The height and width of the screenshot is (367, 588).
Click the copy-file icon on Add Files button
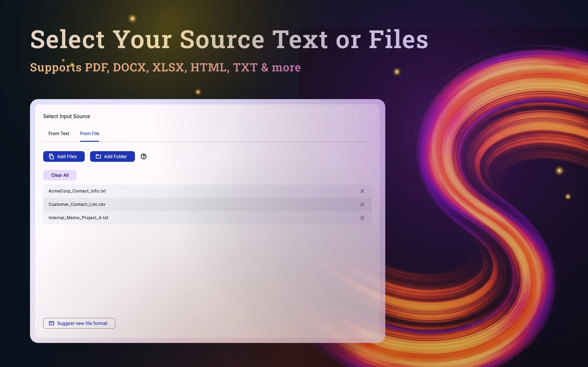click(x=51, y=156)
